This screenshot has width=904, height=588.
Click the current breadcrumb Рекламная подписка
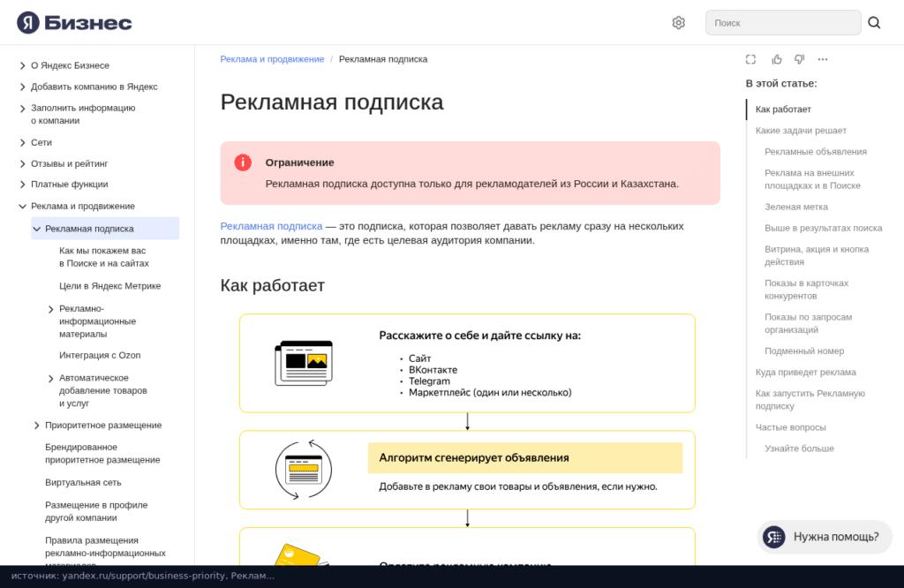tap(383, 59)
